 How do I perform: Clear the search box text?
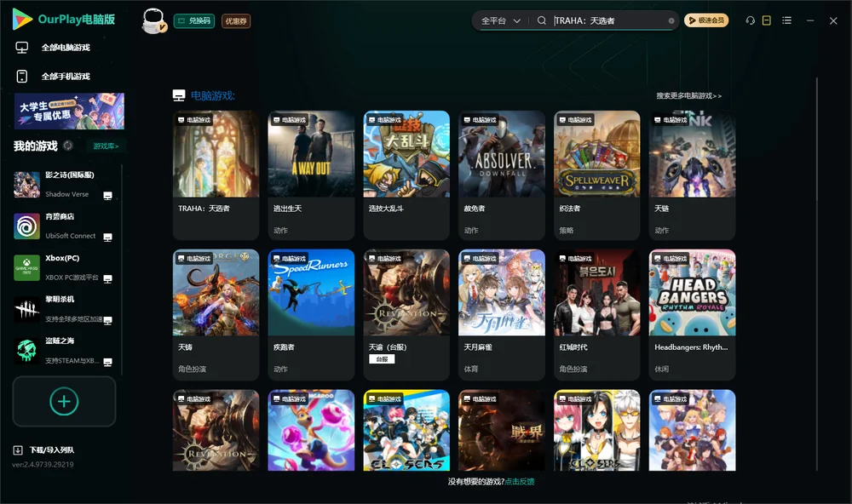click(x=671, y=20)
